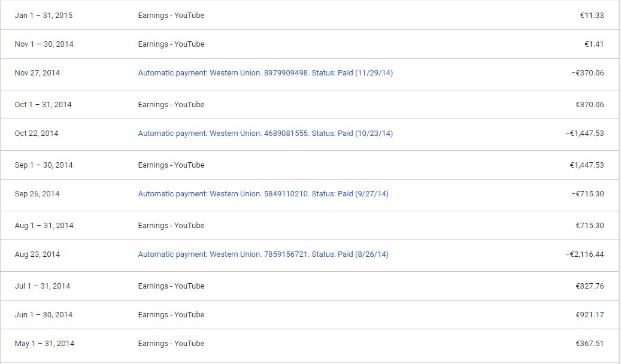Click the €11.33 earnings amount
The image size is (621, 364).
click(592, 16)
